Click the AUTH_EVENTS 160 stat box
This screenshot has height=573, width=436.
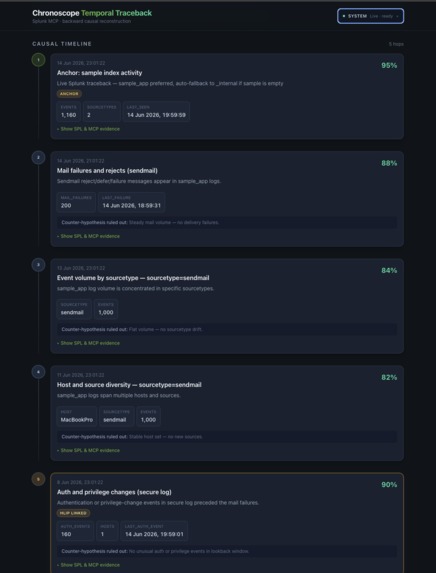pyautogui.click(x=75, y=531)
